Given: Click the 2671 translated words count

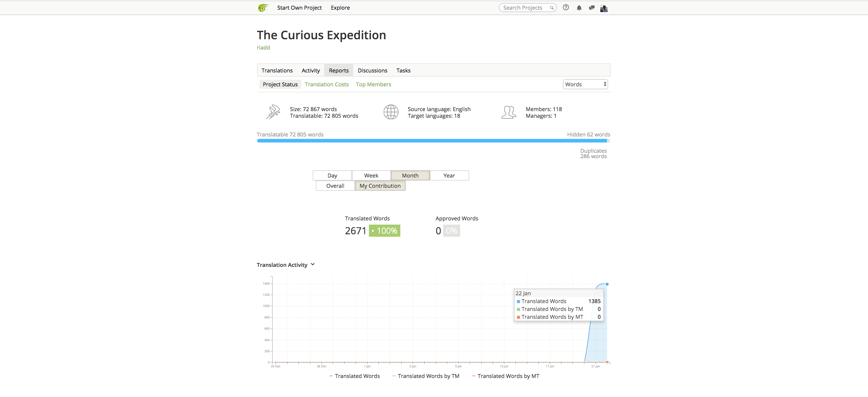Looking at the screenshot, I should point(356,231).
